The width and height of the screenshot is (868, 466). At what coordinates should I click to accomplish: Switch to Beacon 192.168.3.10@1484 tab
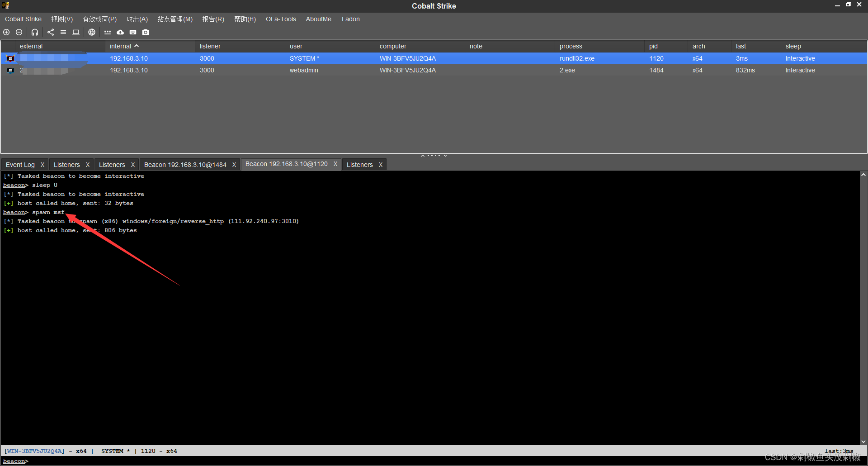pos(185,165)
